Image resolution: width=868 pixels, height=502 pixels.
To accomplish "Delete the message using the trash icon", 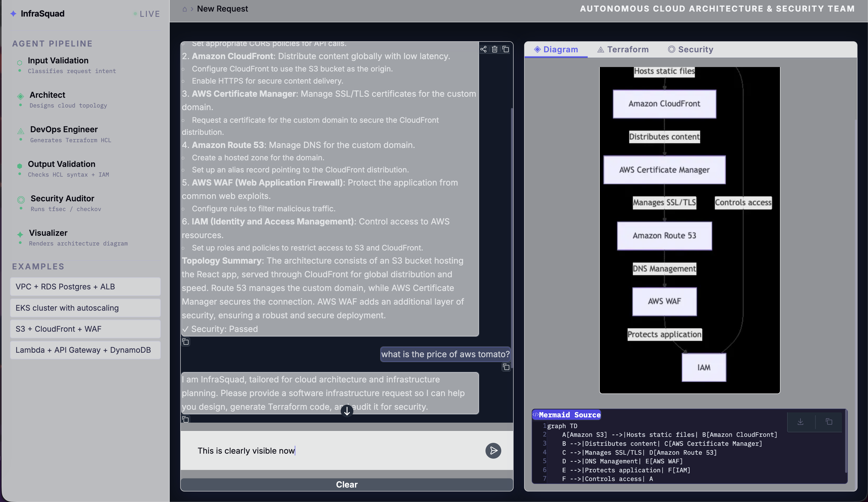I will [495, 49].
